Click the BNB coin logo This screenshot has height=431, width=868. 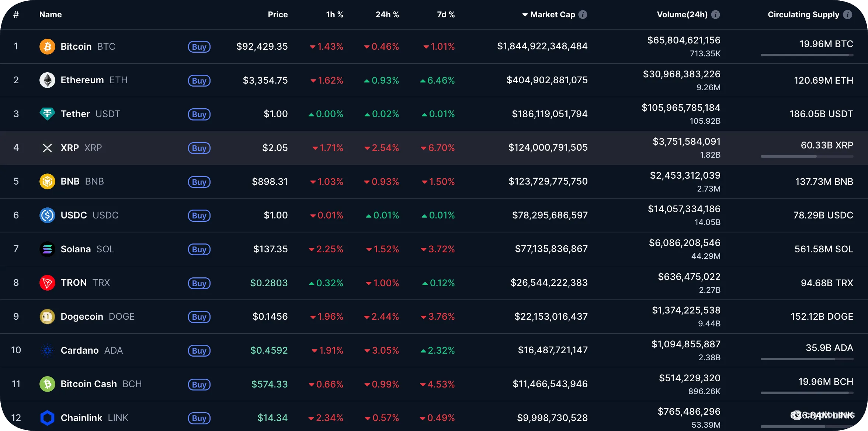pyautogui.click(x=47, y=181)
